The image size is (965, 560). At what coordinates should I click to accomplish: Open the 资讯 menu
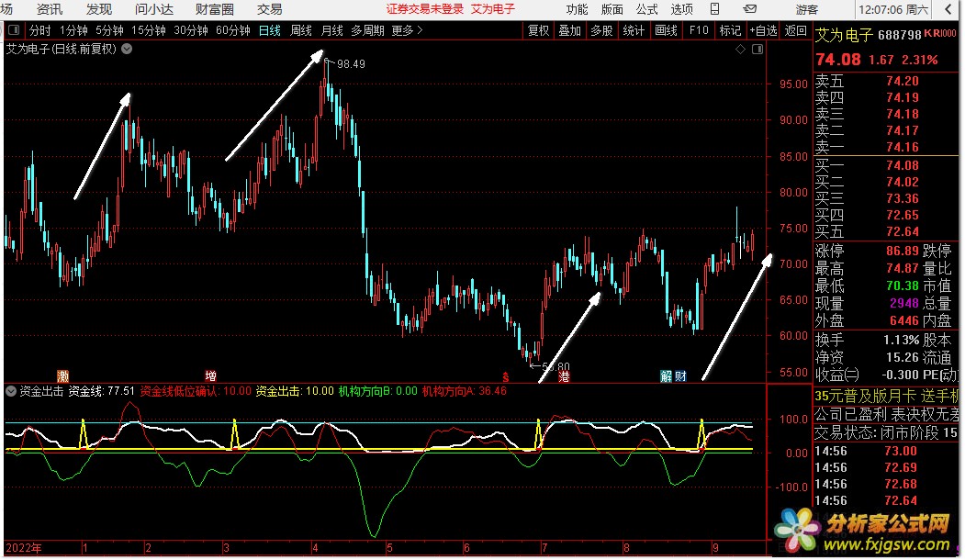click(50, 9)
